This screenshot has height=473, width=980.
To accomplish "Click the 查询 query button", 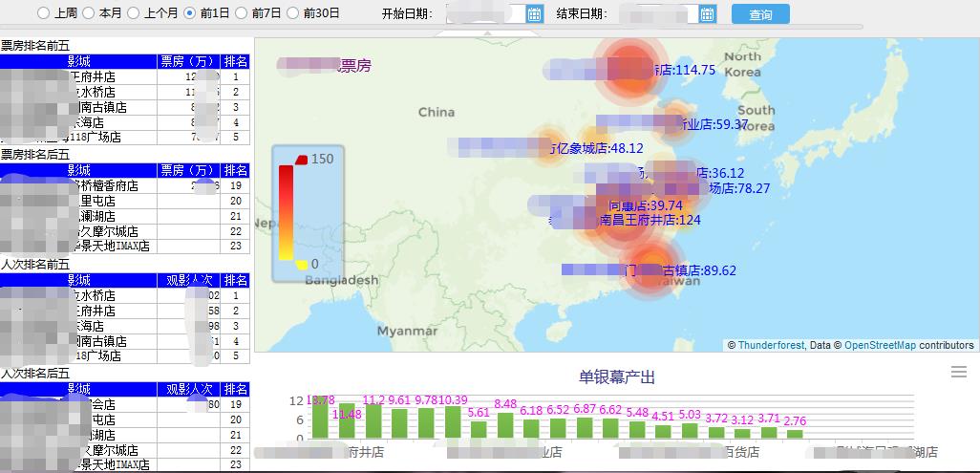I will (x=760, y=14).
